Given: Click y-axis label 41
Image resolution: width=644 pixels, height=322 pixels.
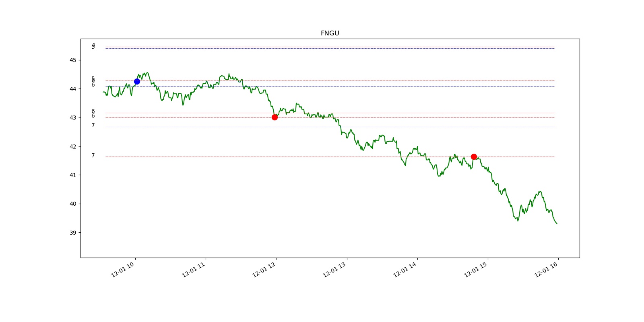Looking at the screenshot, I should coord(73,175).
